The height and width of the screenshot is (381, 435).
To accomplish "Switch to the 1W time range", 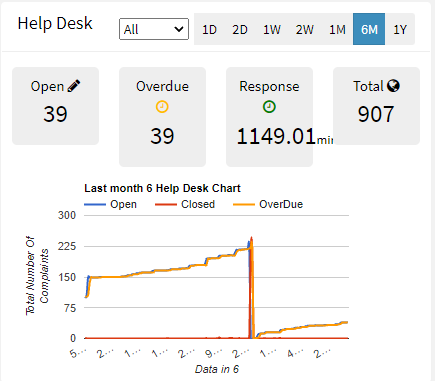I will click(272, 29).
